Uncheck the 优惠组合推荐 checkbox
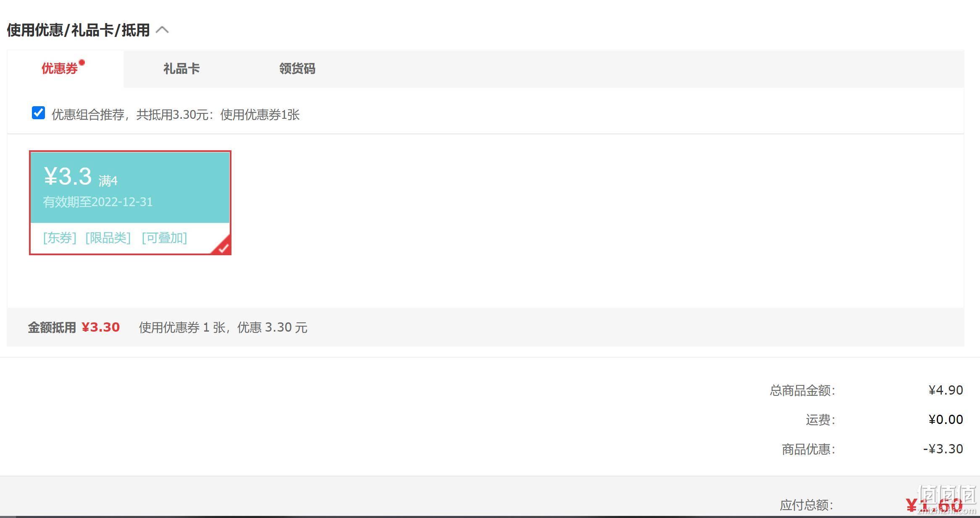Image resolution: width=980 pixels, height=518 pixels. 38,112
